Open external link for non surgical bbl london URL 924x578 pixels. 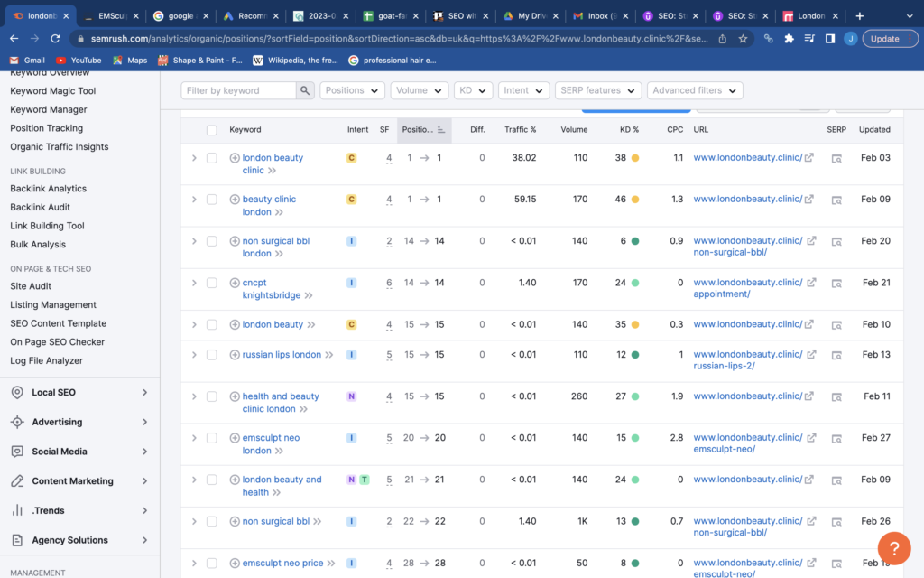(x=811, y=240)
